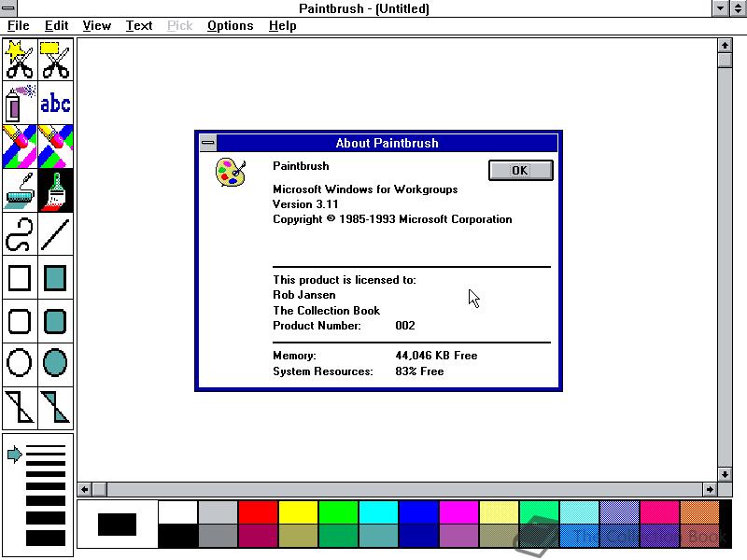747x560 pixels.
Task: Select the Filled Rounded Box tool
Action: (56, 321)
